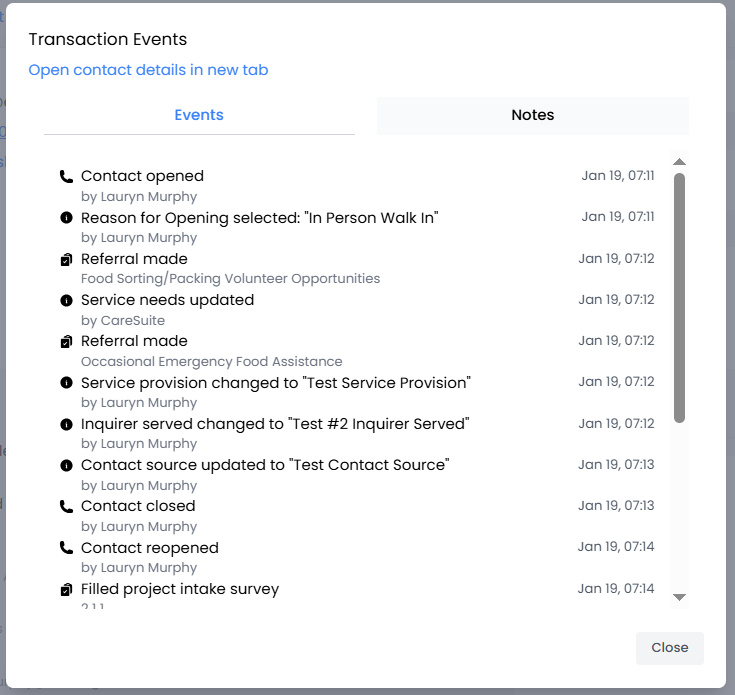Click the scroll down arrow in events list
735x695 pixels.
click(679, 597)
